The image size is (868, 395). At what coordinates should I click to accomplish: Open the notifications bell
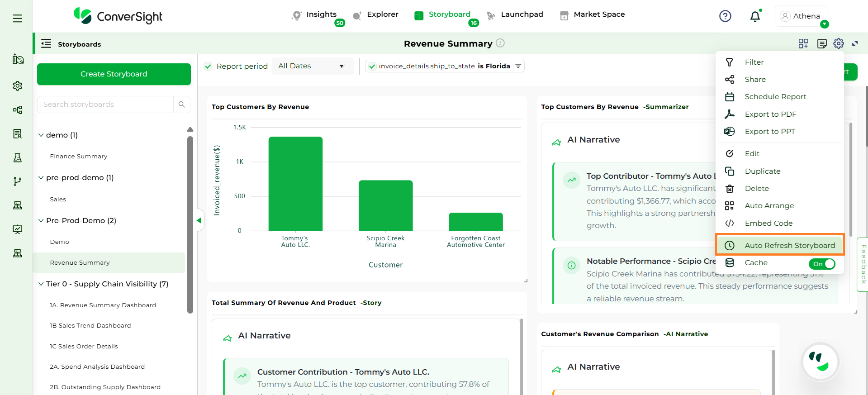[755, 17]
